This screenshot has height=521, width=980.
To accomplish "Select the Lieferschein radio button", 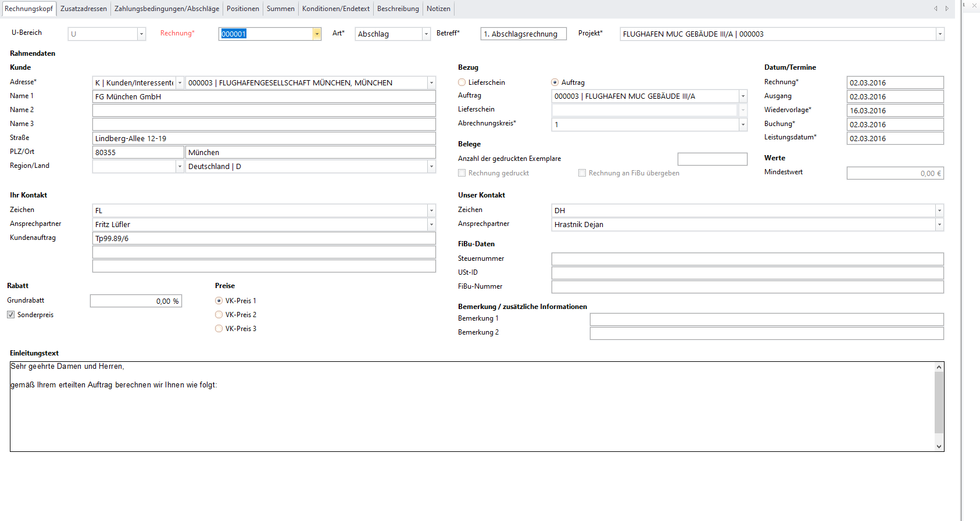I will coord(462,82).
